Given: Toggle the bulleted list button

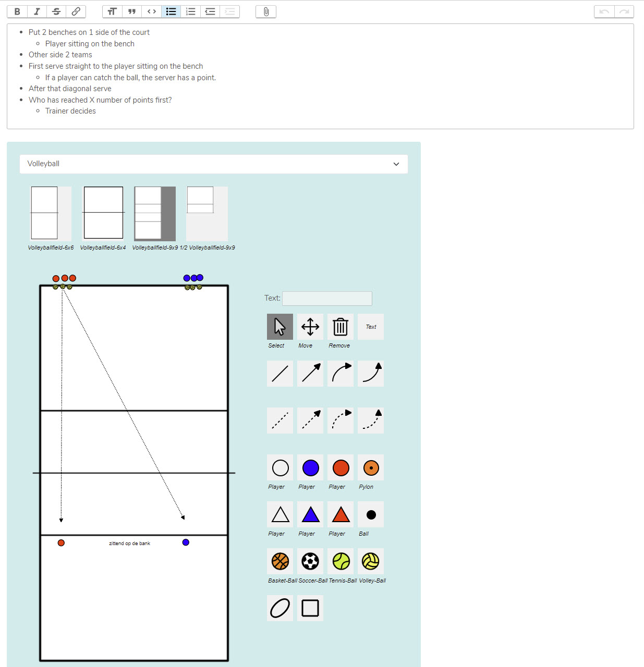Looking at the screenshot, I should click(171, 11).
